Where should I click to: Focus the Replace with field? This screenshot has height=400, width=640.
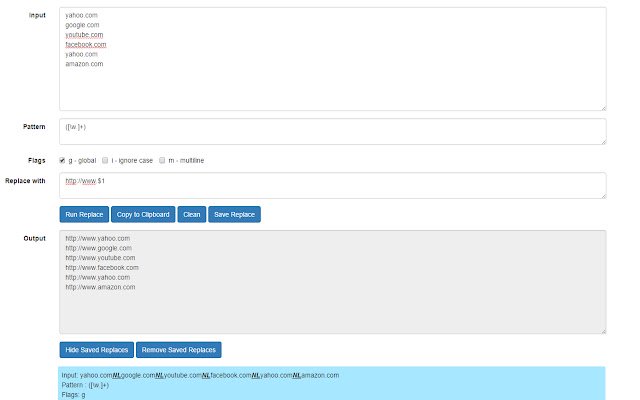(333, 185)
